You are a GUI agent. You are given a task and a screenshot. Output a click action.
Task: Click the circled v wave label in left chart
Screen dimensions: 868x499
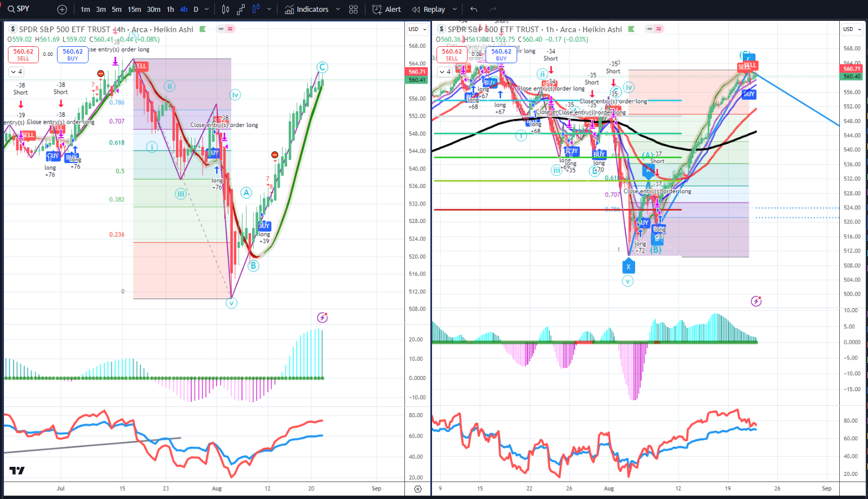[231, 303]
